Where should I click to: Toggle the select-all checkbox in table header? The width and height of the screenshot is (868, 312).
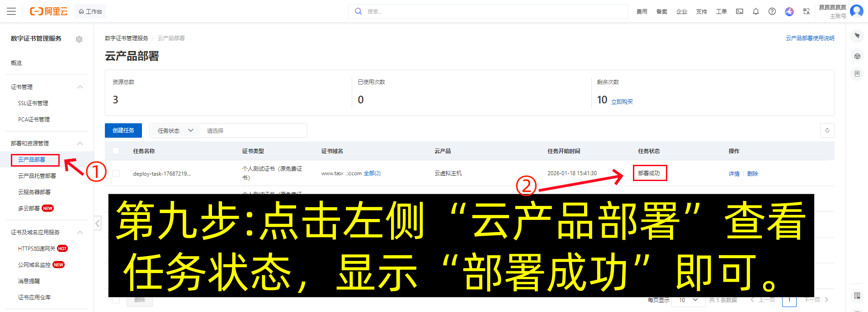coord(116,151)
